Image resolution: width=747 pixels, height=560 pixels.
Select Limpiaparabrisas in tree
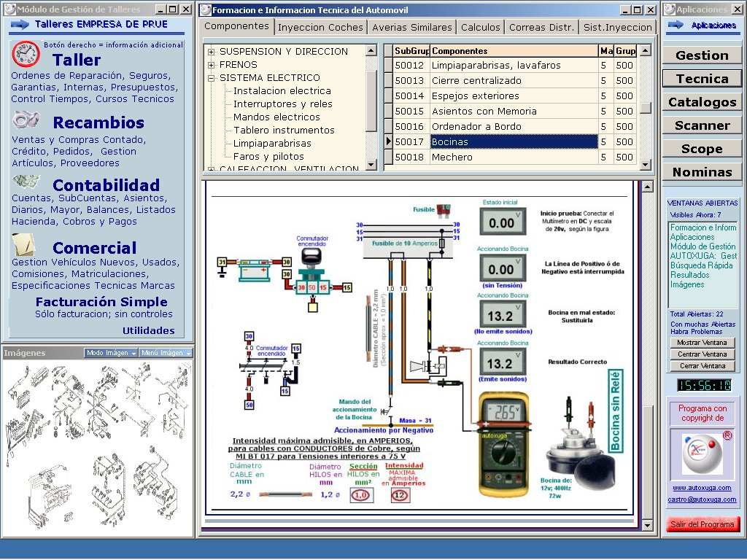coord(272,144)
